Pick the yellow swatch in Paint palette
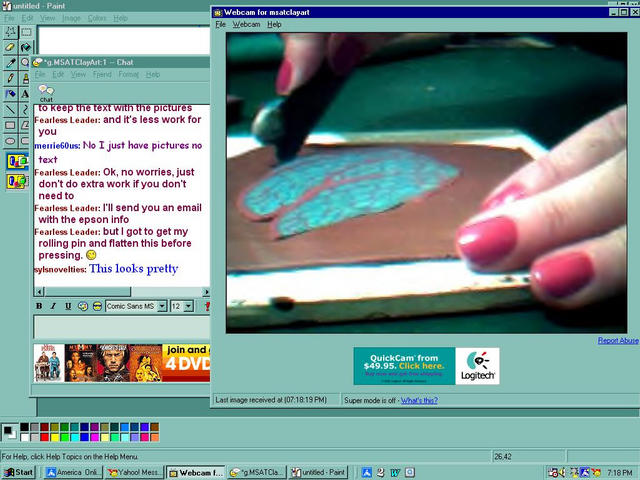Screen dimensions: 640x480 point(55,437)
